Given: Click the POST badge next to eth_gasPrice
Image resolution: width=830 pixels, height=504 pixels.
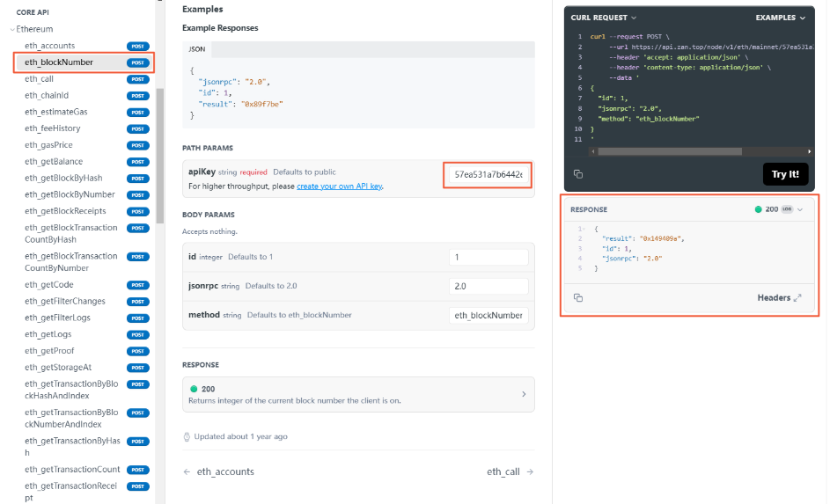Looking at the screenshot, I should [x=138, y=145].
